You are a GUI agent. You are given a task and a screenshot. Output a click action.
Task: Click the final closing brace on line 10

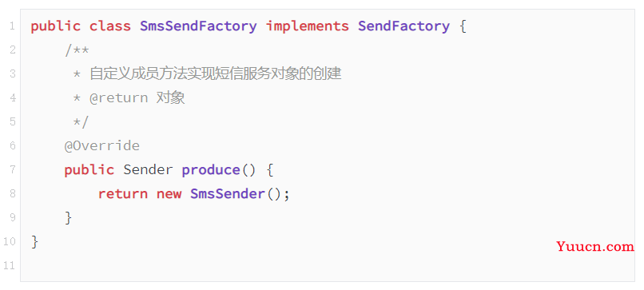(x=35, y=241)
